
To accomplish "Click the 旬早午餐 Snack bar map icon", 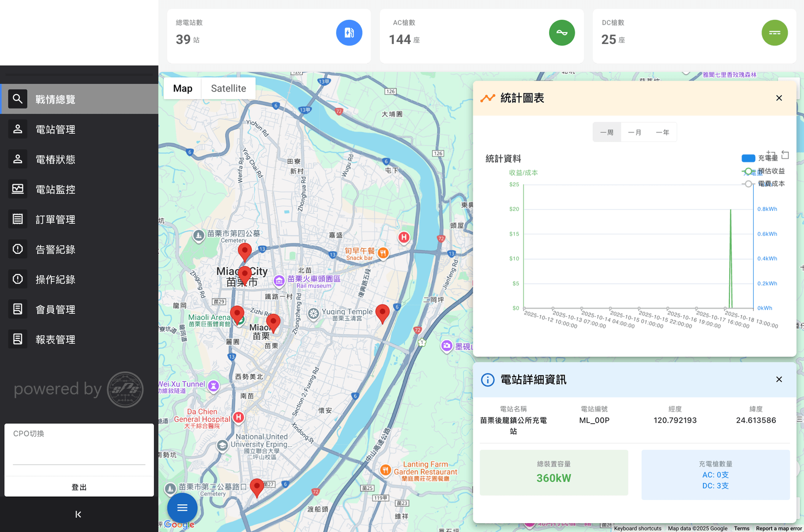I will 383,253.
